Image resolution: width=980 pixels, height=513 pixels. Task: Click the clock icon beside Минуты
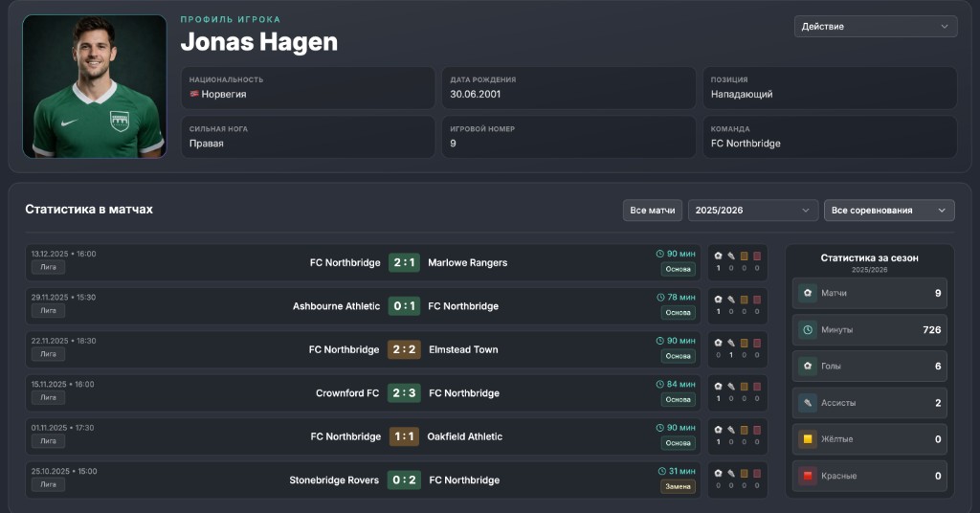click(808, 330)
